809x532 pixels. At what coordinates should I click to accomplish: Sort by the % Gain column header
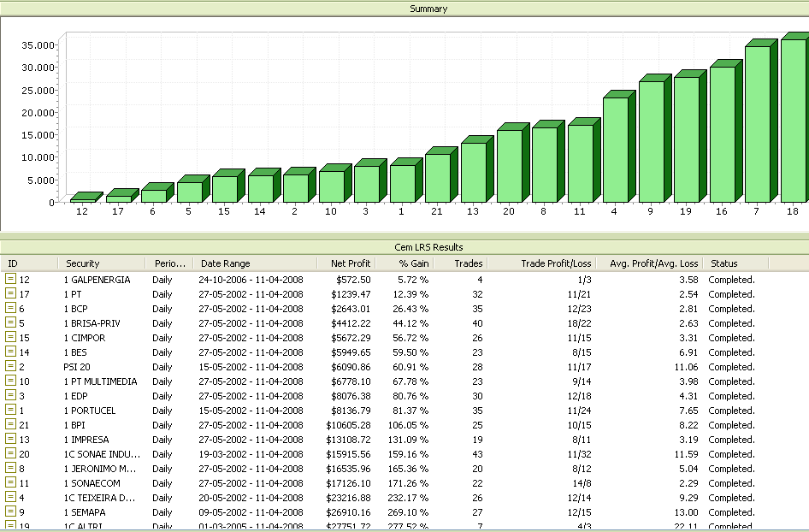click(404, 263)
